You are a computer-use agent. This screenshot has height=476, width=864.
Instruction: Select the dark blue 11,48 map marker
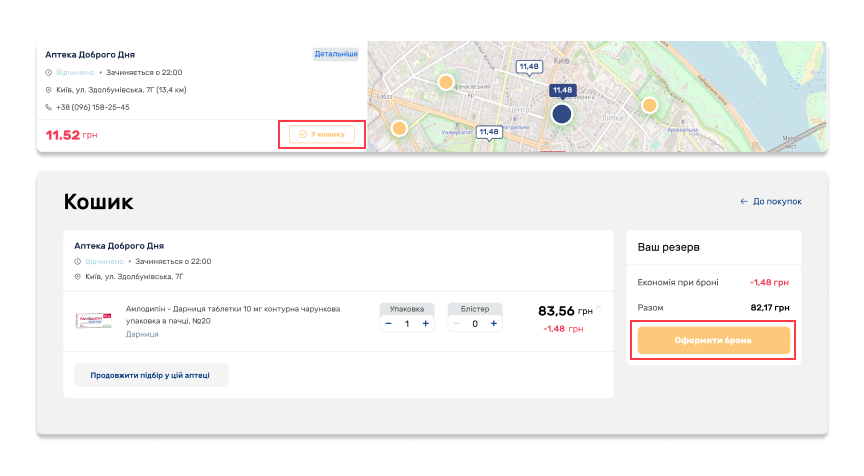(562, 112)
